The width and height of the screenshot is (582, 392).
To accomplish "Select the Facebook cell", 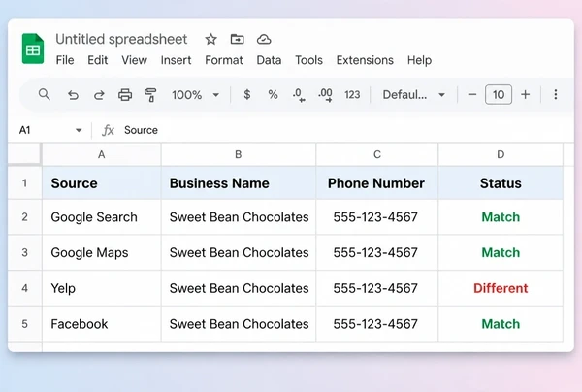I will pyautogui.click(x=102, y=324).
